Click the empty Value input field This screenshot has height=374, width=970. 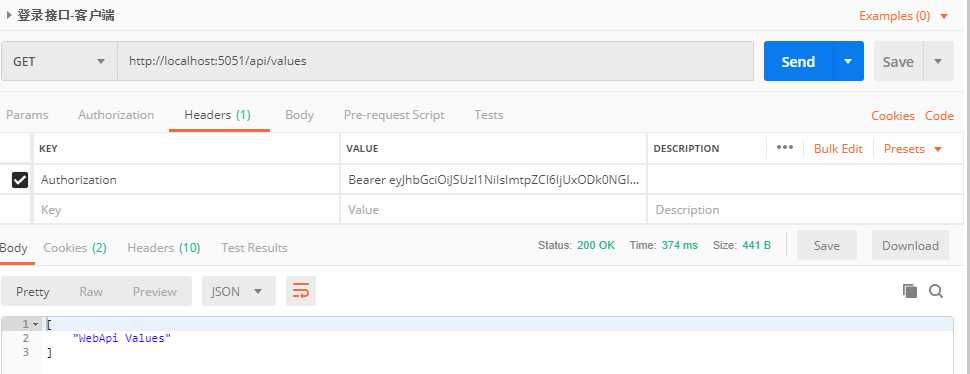494,210
